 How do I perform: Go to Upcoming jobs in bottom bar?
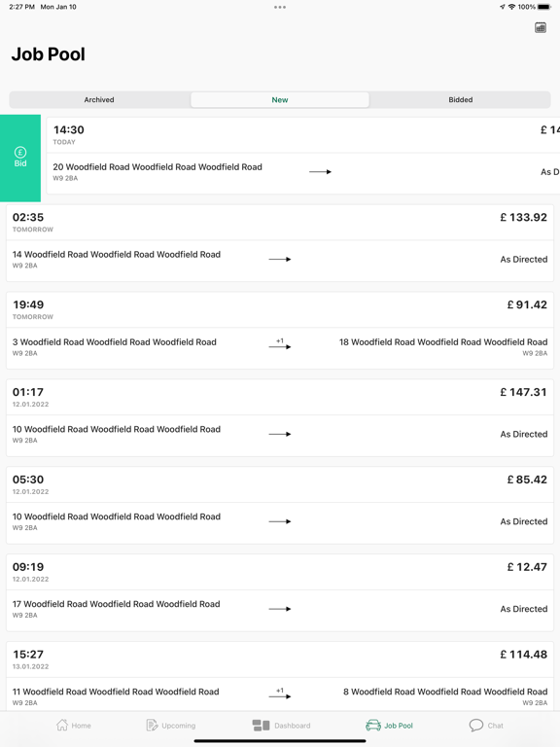(x=170, y=725)
